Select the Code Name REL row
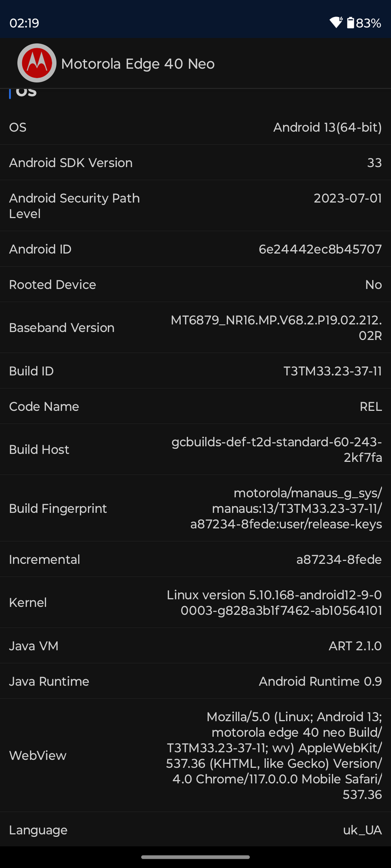This screenshot has height=868, width=391. point(195,406)
